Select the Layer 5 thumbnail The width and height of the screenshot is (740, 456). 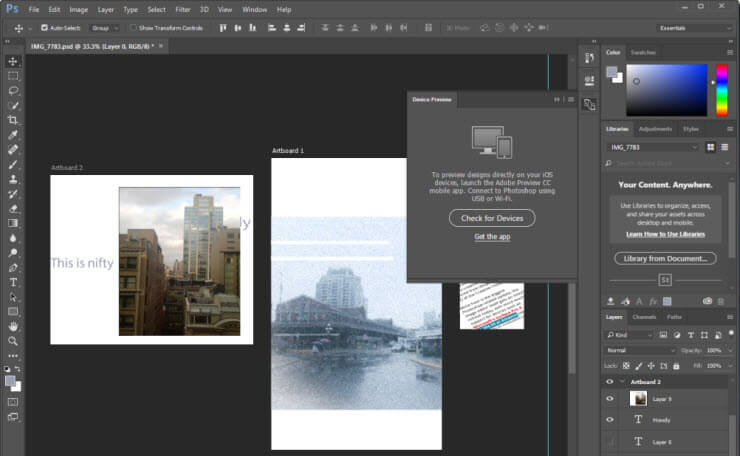coord(636,398)
